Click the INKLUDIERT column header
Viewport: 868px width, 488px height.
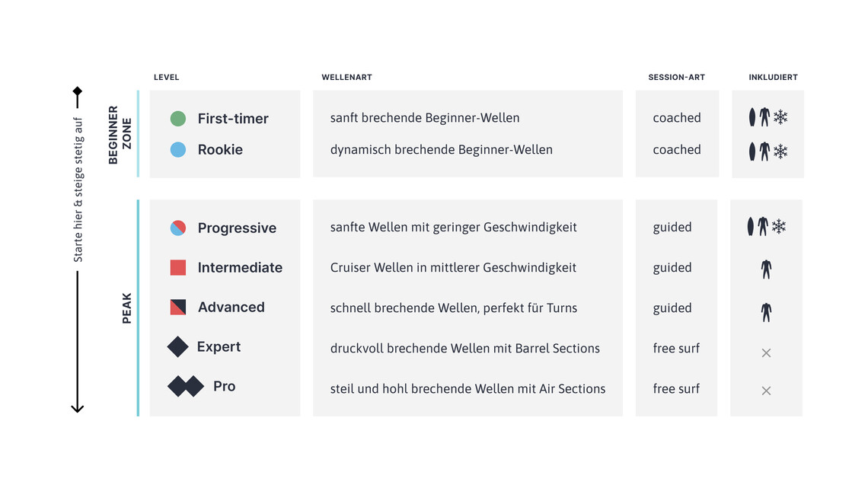tap(773, 78)
